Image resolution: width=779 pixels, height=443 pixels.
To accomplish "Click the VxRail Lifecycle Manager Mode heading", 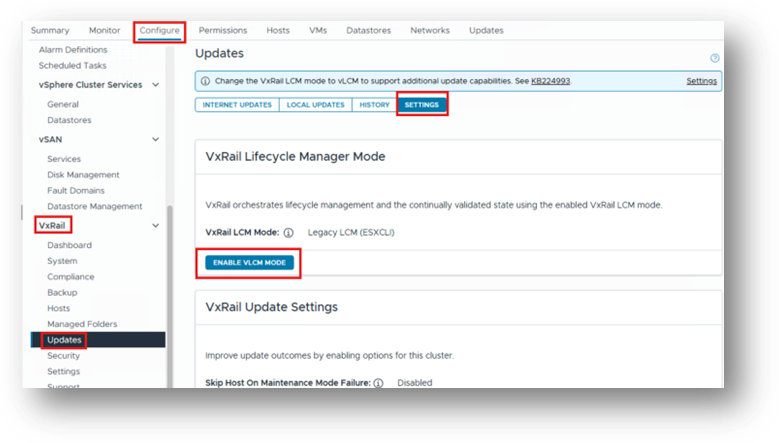I will 295,156.
